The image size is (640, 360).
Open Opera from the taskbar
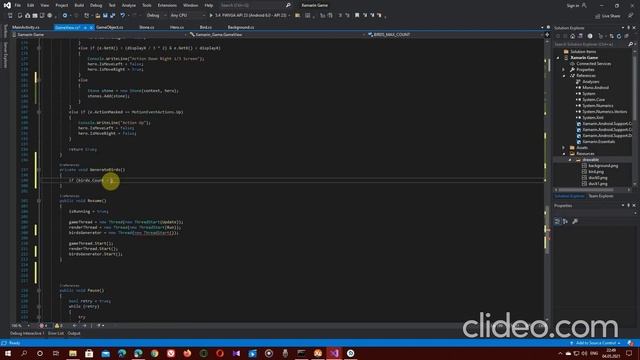pyautogui.click(x=220, y=353)
